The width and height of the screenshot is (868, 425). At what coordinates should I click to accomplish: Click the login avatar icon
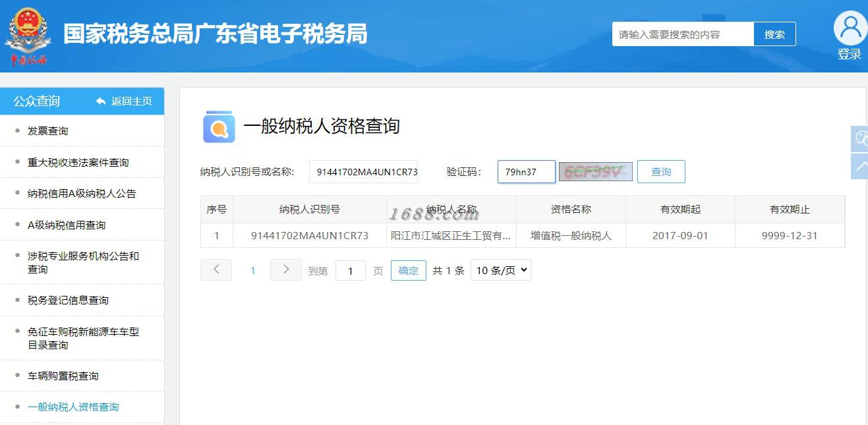[850, 28]
